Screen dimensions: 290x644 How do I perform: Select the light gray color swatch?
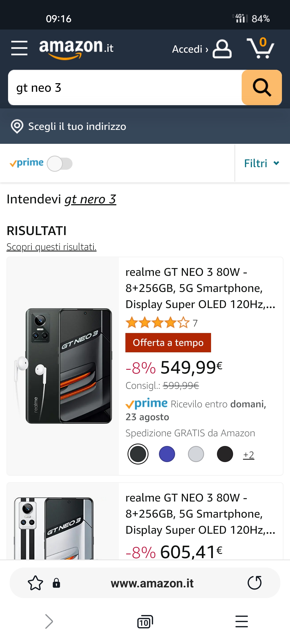[x=196, y=454]
